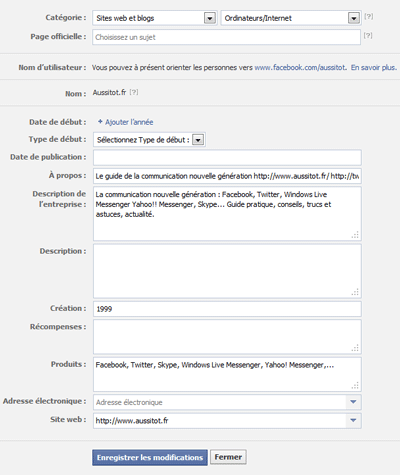The height and width of the screenshot is (475, 400).
Task: Click the help icon next to Aussitot.fr name
Action: (x=134, y=92)
